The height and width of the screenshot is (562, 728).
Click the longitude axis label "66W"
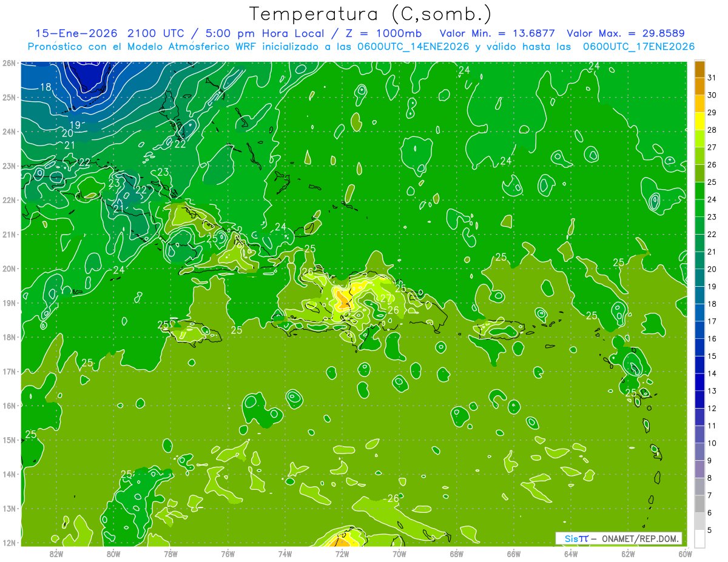[513, 554]
